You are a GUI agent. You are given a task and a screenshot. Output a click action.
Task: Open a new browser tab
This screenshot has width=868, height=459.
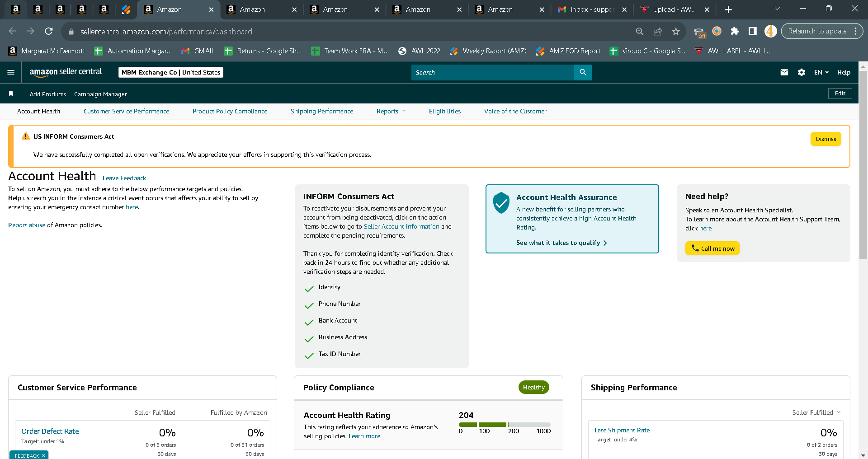pos(728,9)
